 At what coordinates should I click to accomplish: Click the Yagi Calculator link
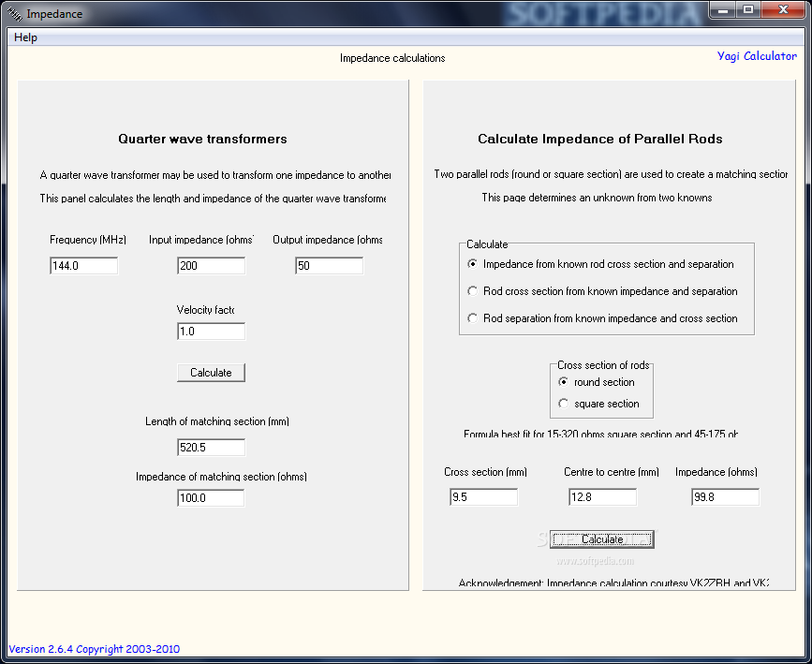(x=757, y=56)
